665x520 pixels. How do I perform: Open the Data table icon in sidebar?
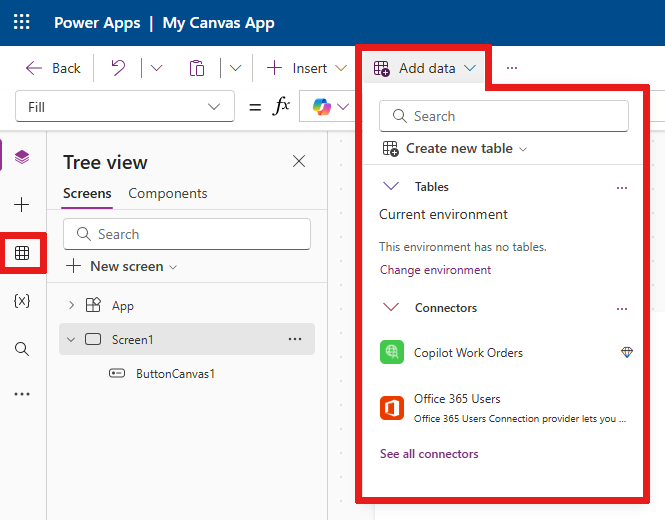tap(22, 253)
